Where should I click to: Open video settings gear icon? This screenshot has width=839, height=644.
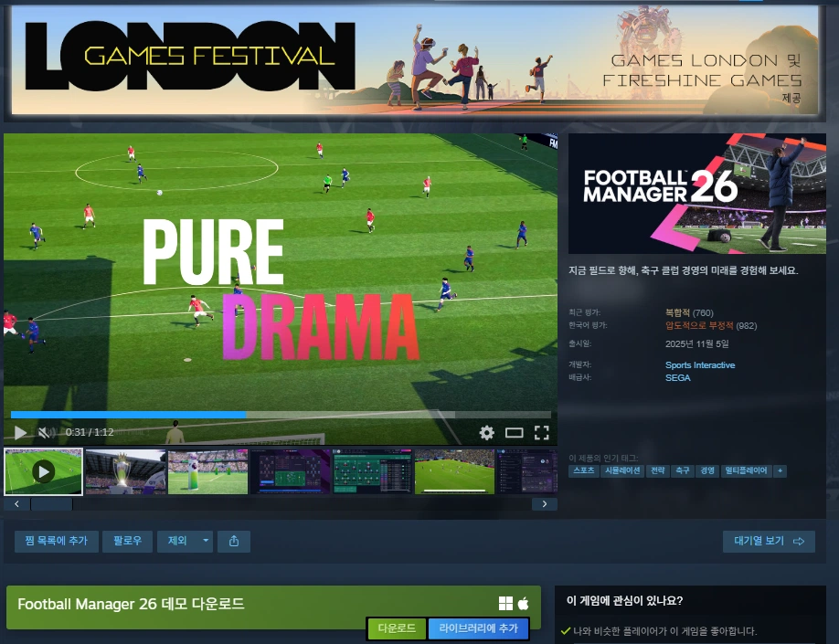tap(486, 433)
